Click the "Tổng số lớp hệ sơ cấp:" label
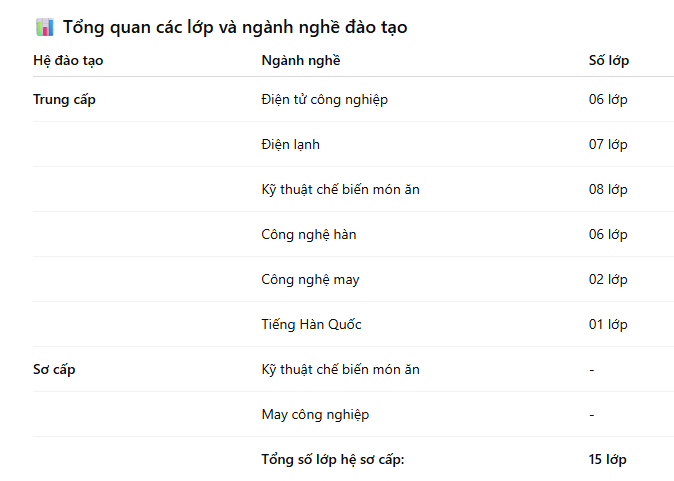 click(333, 460)
